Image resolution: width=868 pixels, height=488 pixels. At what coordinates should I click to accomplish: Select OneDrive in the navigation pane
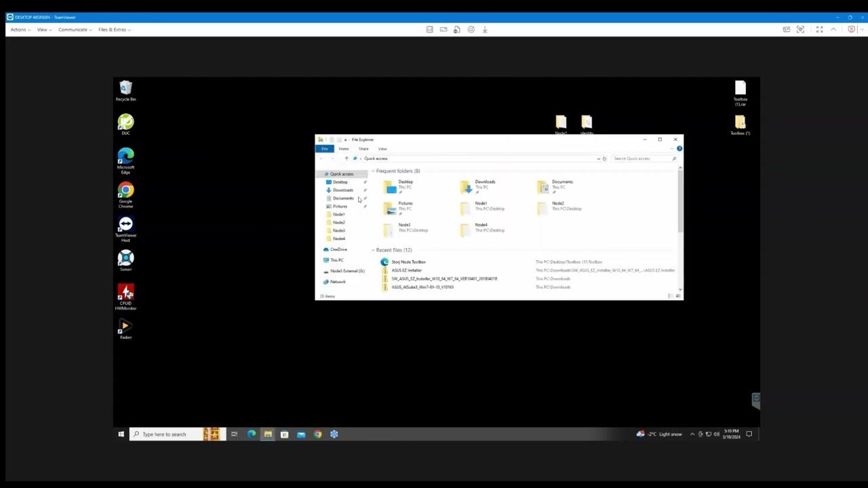(x=338, y=249)
